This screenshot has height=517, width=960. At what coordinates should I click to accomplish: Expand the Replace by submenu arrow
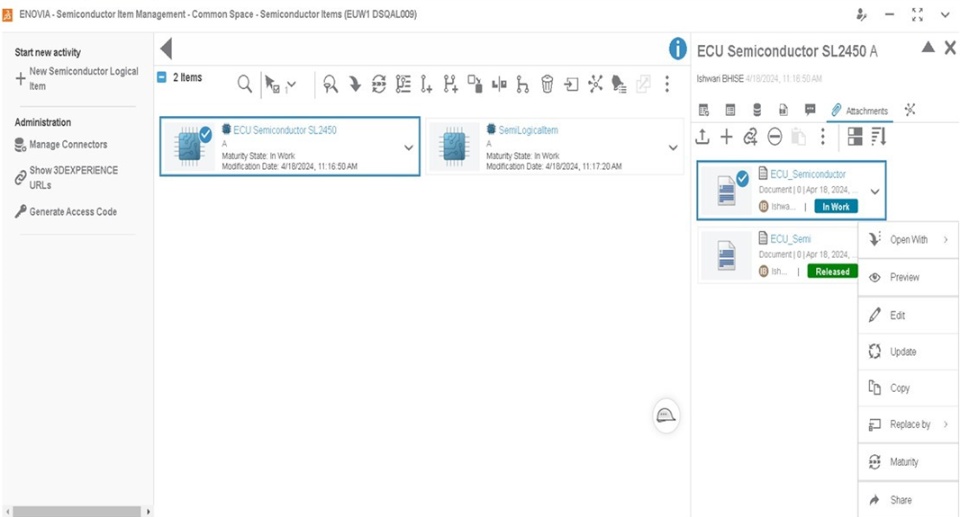click(x=946, y=424)
